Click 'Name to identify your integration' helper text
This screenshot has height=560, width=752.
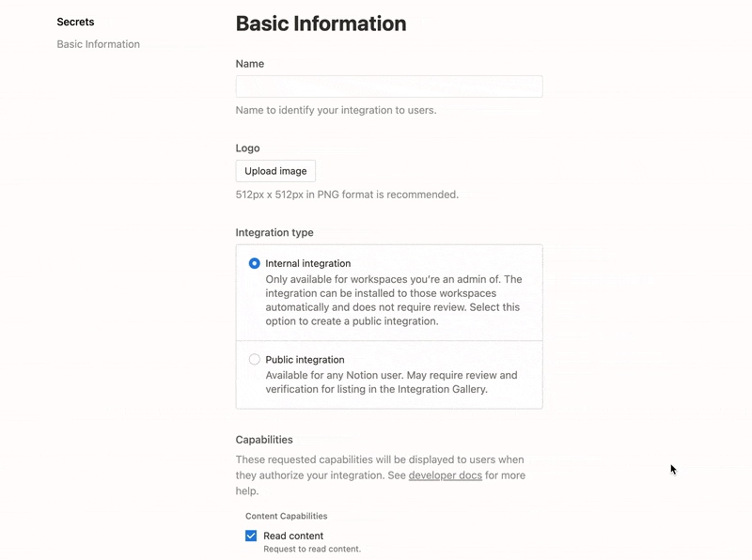(336, 110)
